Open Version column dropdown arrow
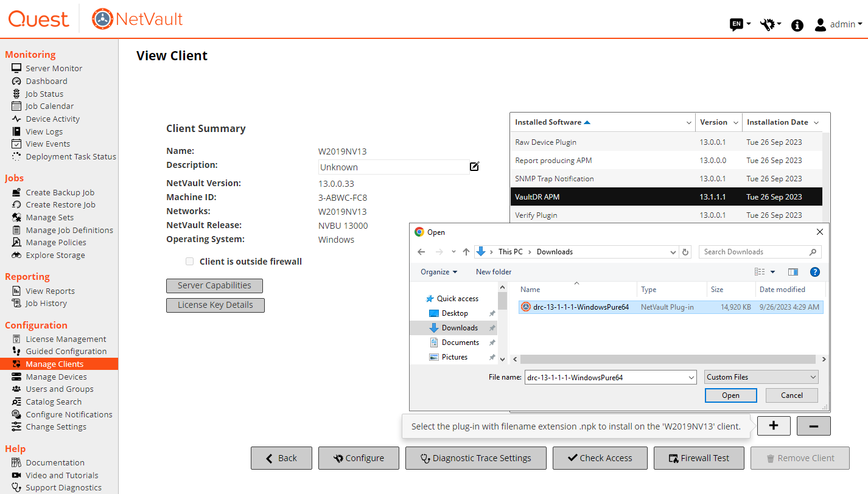868x494 pixels. (x=736, y=122)
